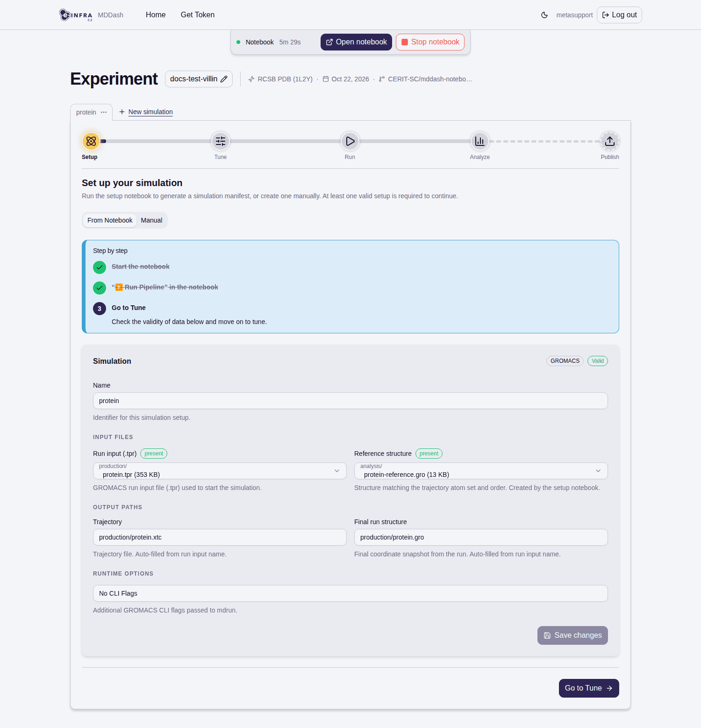Open the Analyze step chart icon

pos(480,141)
